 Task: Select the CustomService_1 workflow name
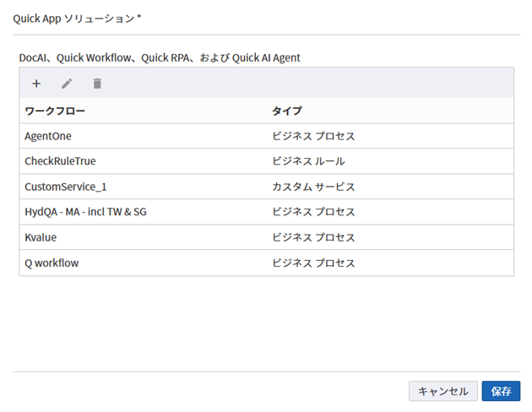coord(67,187)
